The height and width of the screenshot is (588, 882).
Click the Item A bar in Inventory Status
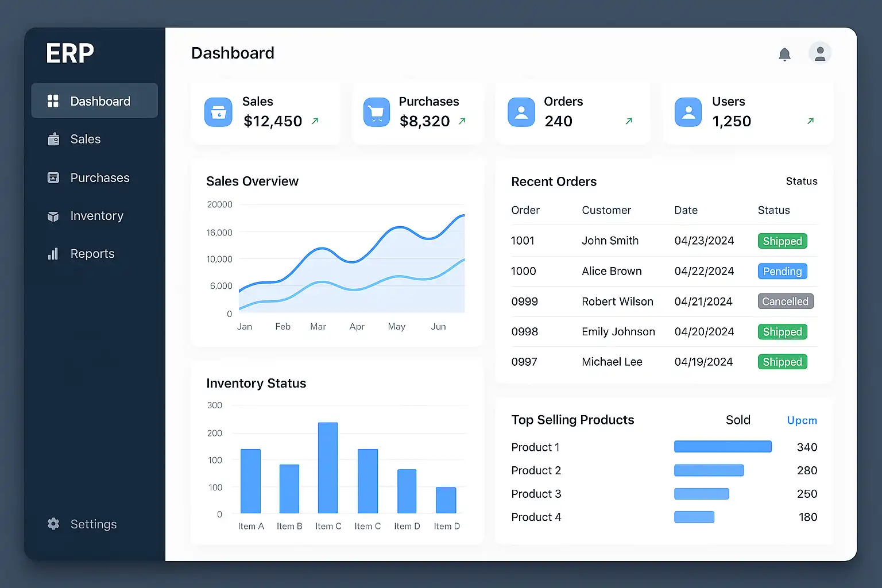250,481
